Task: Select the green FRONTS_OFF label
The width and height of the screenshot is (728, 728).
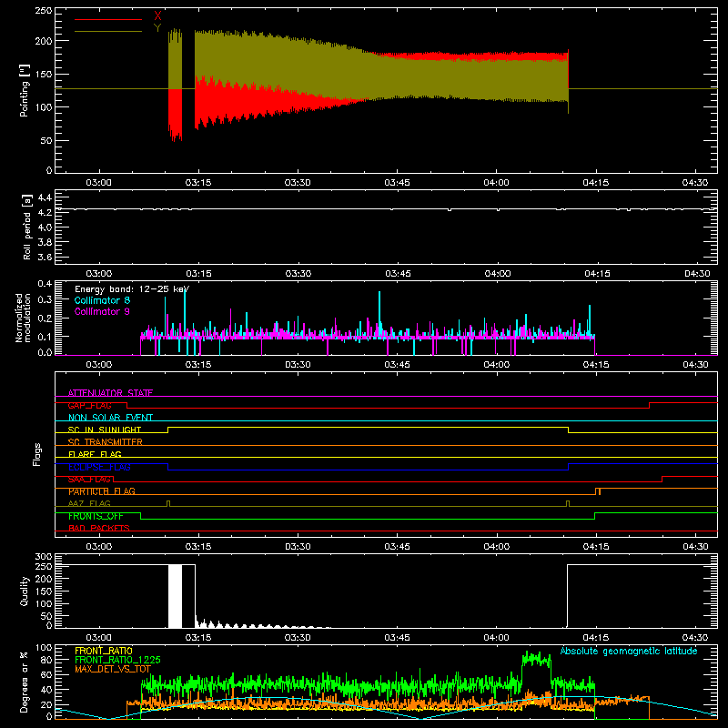Action: (96, 516)
